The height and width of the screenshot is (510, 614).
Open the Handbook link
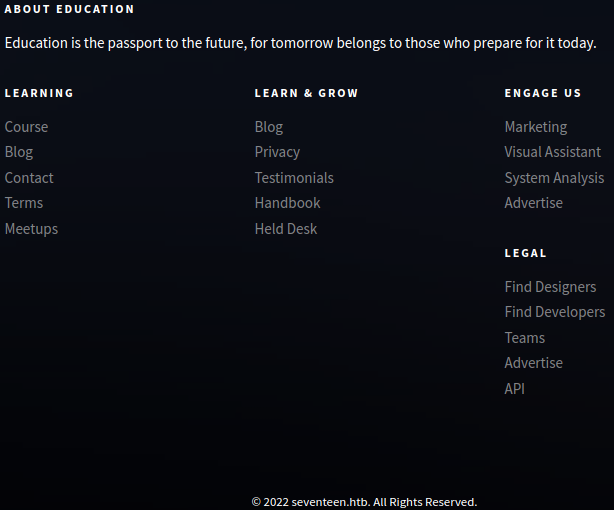point(287,203)
